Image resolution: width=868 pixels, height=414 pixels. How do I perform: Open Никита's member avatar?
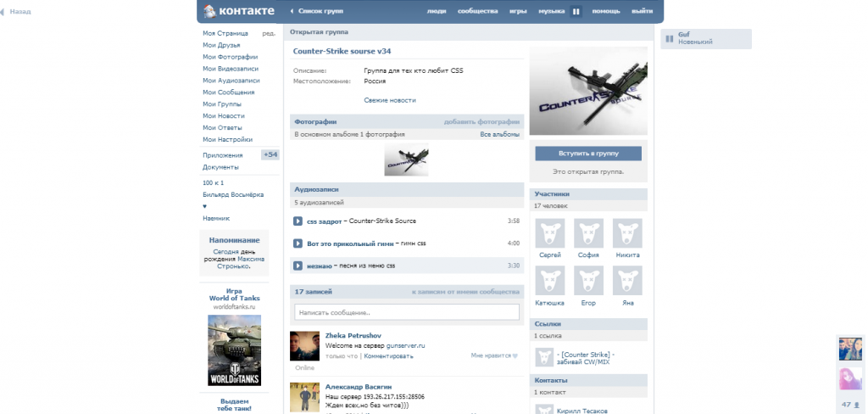627,232
